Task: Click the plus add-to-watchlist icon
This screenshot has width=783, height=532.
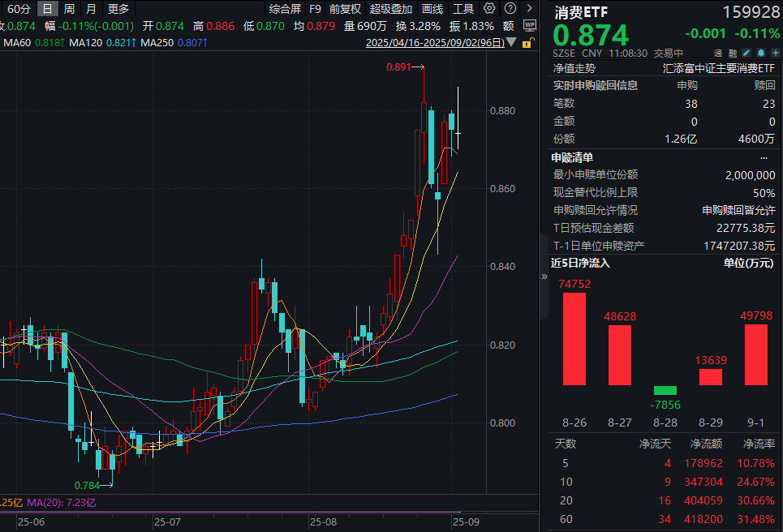Action: click(775, 53)
